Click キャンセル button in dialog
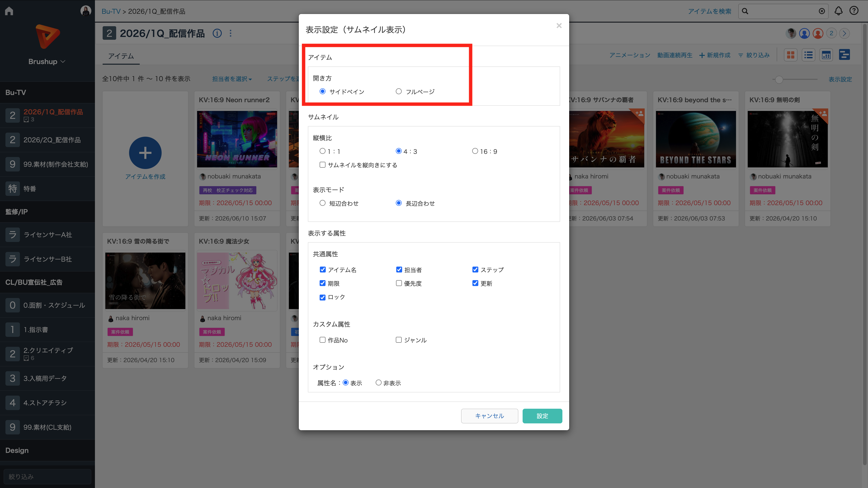 tap(489, 416)
